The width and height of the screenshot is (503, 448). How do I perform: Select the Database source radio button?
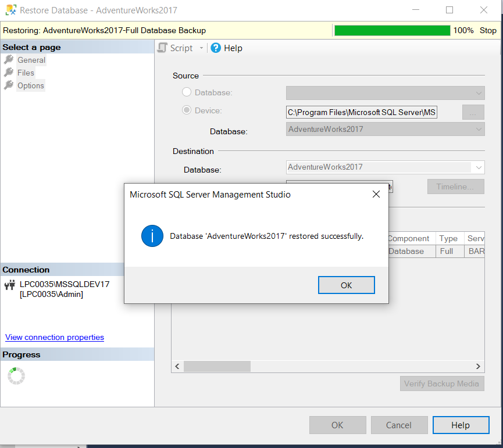click(187, 92)
